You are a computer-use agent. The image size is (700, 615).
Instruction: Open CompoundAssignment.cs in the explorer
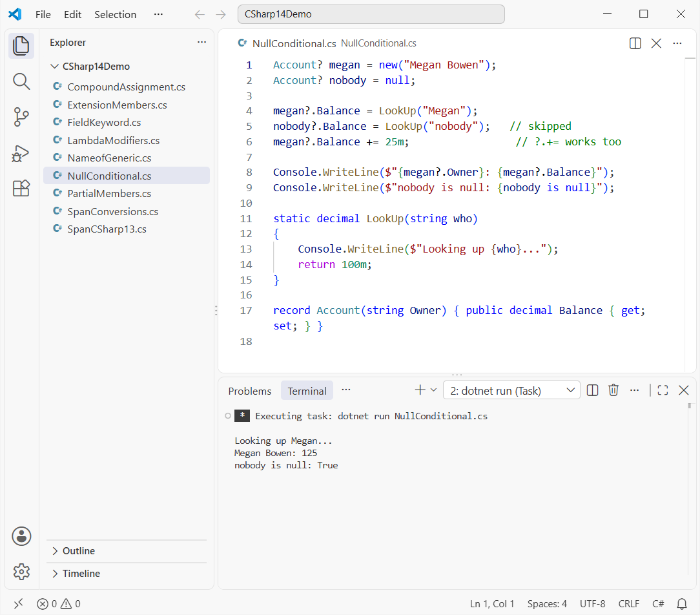tap(127, 87)
